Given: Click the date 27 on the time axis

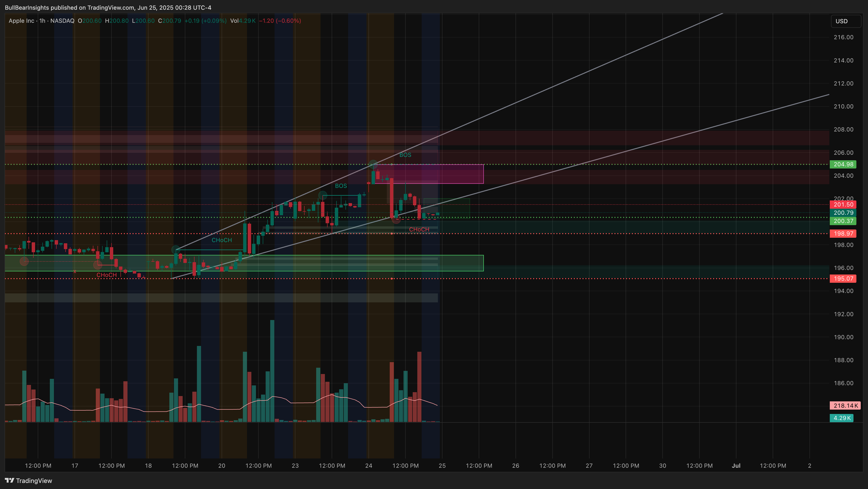Looking at the screenshot, I should point(589,465).
